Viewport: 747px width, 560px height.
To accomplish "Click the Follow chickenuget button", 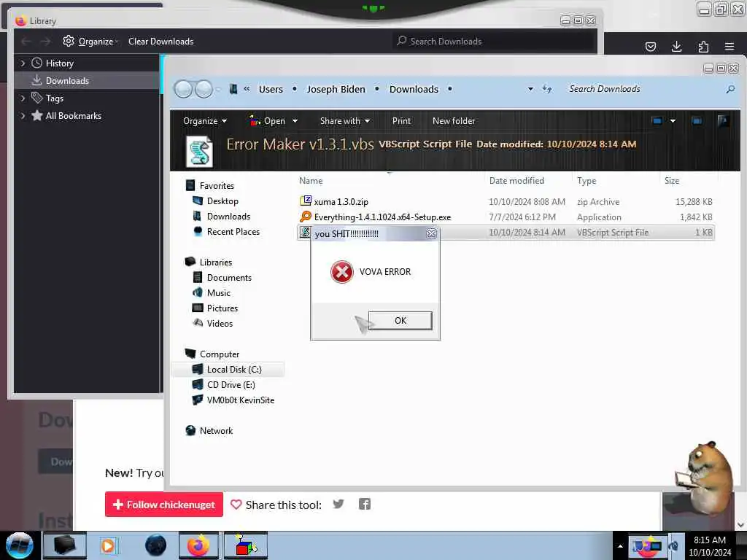I will click(164, 505).
